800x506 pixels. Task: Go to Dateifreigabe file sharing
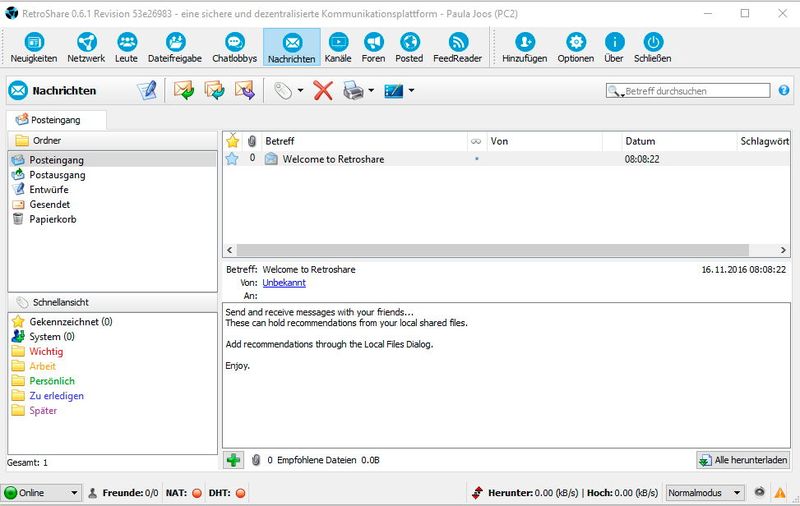(x=175, y=47)
